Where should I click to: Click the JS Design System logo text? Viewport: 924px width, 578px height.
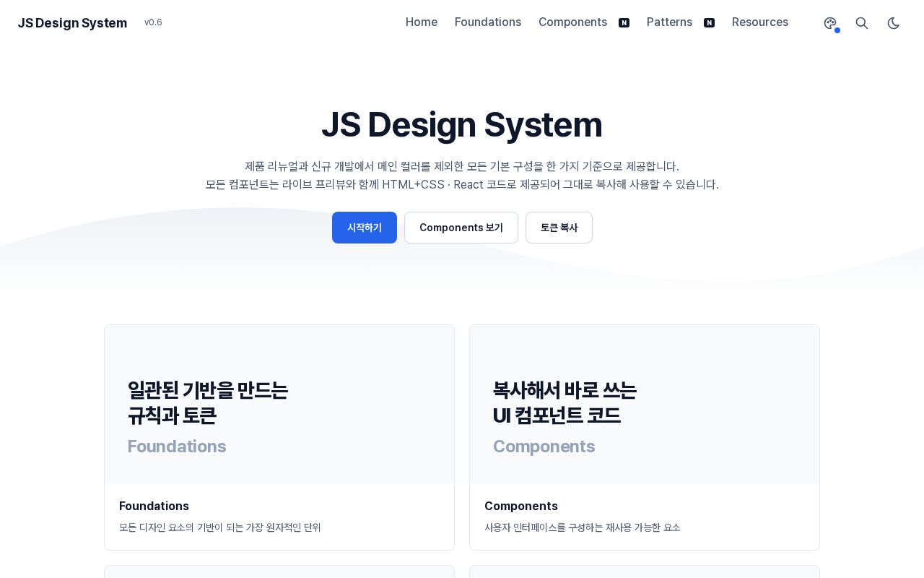click(x=72, y=23)
